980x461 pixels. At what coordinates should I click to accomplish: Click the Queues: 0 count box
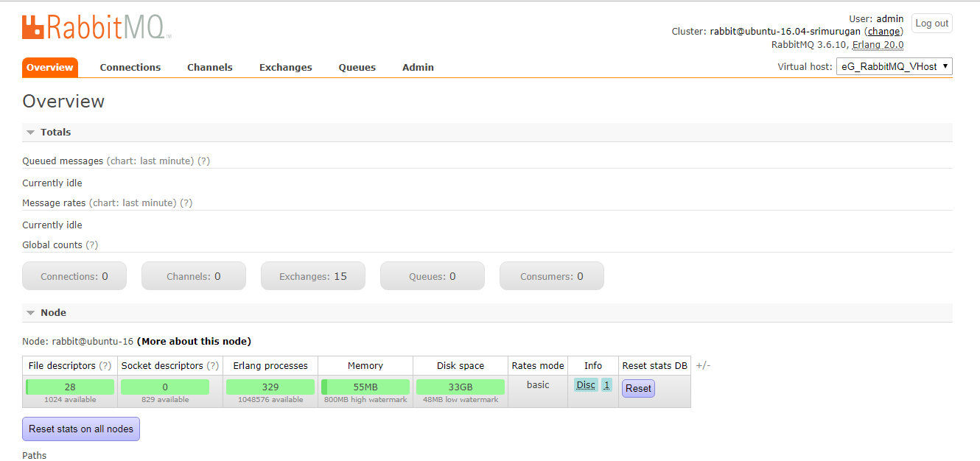(433, 276)
